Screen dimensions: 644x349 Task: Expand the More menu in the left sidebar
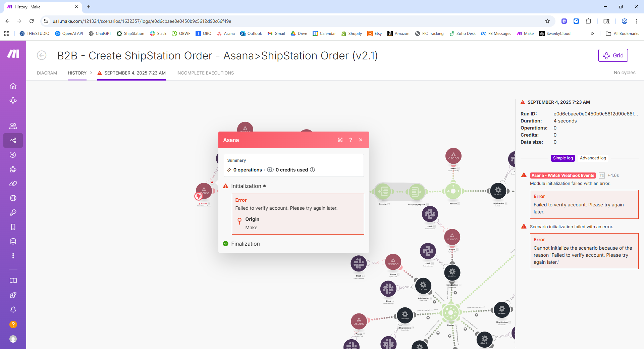pos(13,256)
